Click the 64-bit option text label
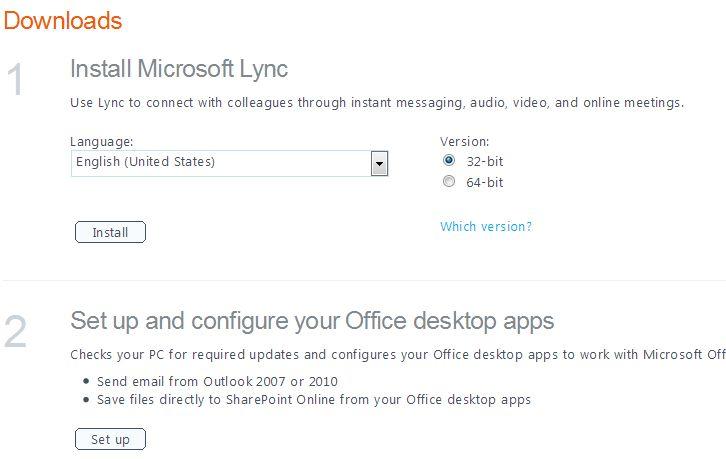 pos(484,182)
